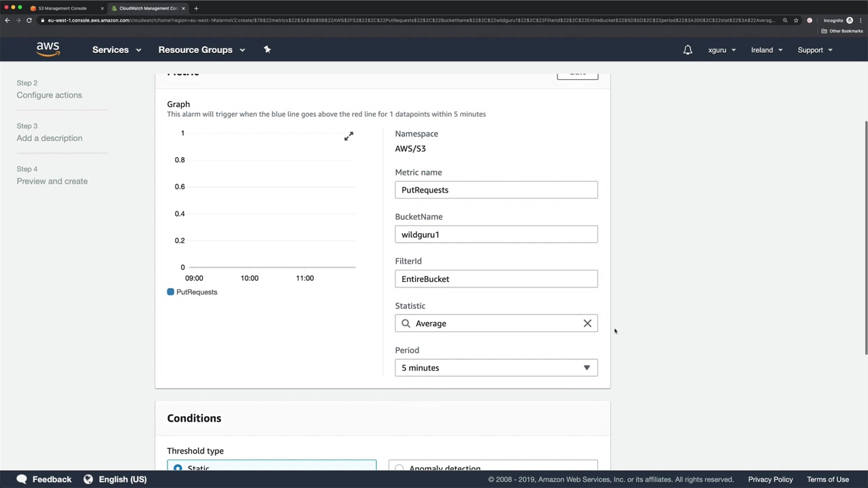The width and height of the screenshot is (868, 488).
Task: Open the Other Bookmarks folder
Action: tap(842, 31)
